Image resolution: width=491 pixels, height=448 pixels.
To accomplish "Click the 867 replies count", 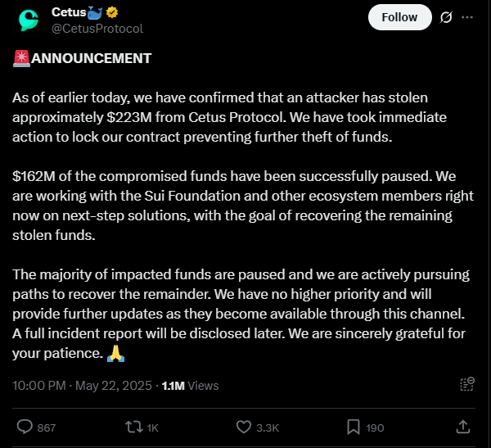I will pos(47,428).
